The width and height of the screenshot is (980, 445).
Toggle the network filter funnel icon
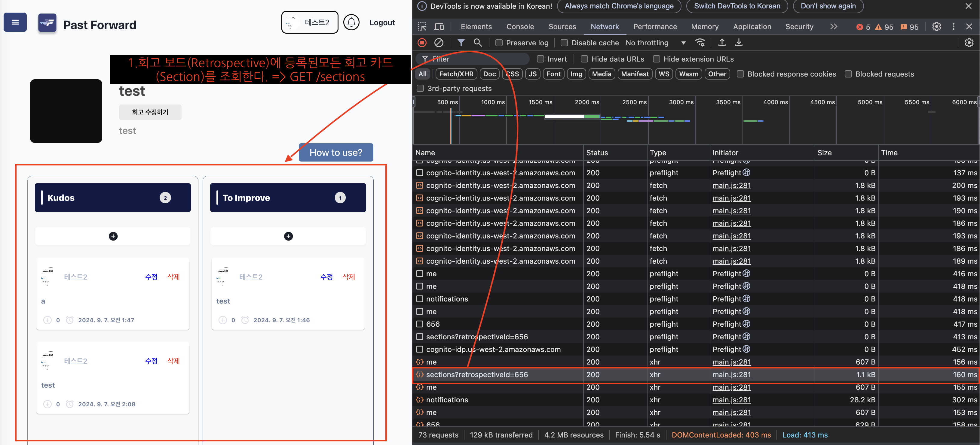pos(461,43)
